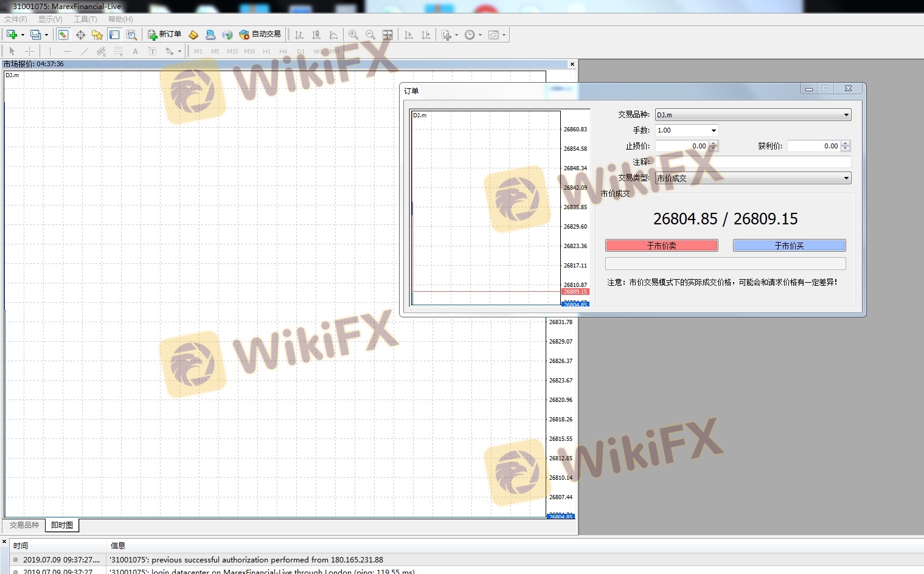924x574 pixels.
Task: Open the 手数 volume dropdown
Action: (714, 131)
